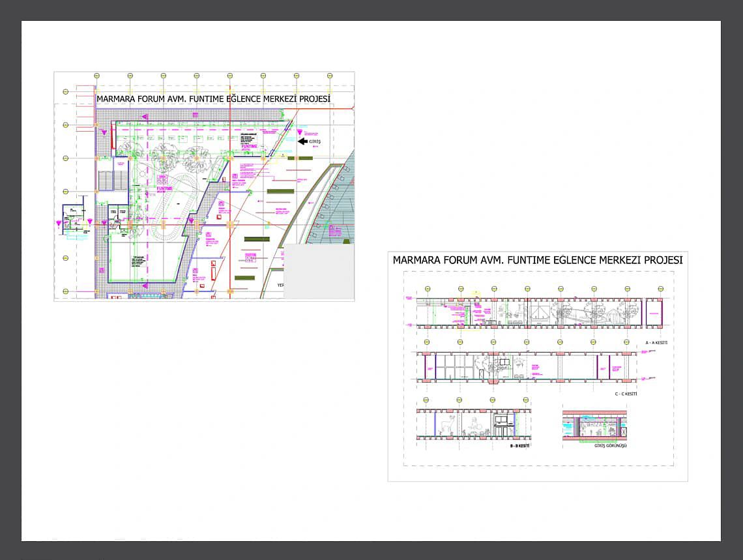Image resolution: width=743 pixels, height=560 pixels.
Task: Click the black entrance arrow beside GİRİŞ
Action: coord(302,141)
